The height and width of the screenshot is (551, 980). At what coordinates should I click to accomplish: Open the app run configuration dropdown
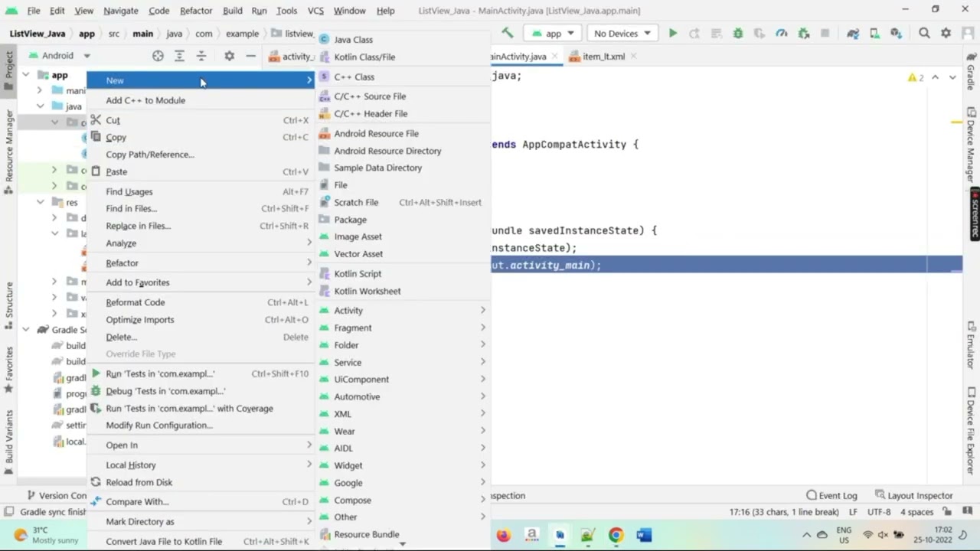554,33
